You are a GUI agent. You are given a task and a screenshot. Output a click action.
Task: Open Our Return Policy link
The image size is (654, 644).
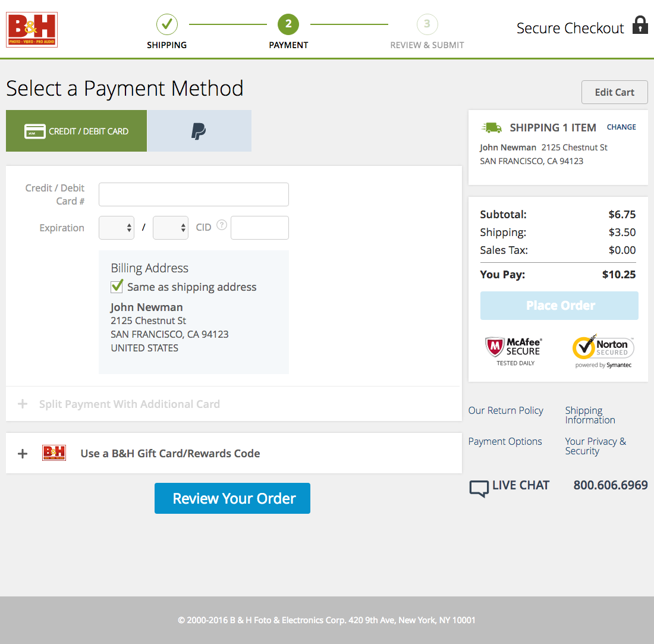tap(505, 410)
